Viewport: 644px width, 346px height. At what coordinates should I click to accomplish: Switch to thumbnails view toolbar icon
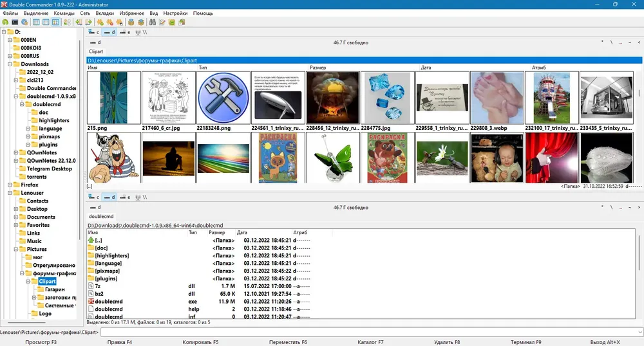click(55, 22)
